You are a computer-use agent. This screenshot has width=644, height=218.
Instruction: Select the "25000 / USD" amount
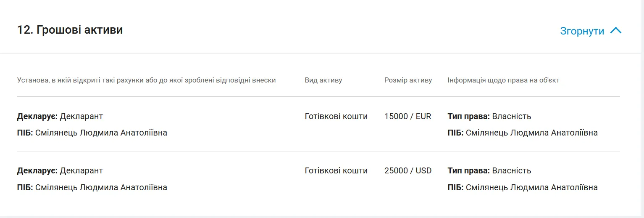(x=407, y=171)
